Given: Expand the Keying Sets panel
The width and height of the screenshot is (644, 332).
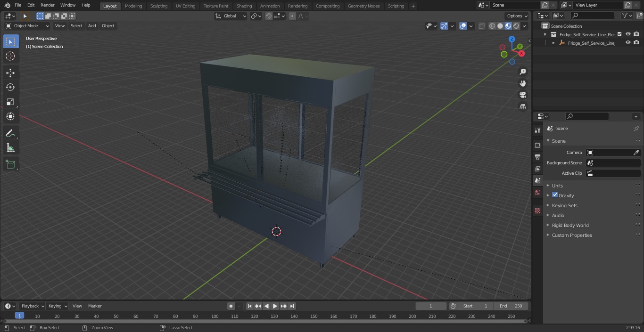Looking at the screenshot, I should pos(564,205).
